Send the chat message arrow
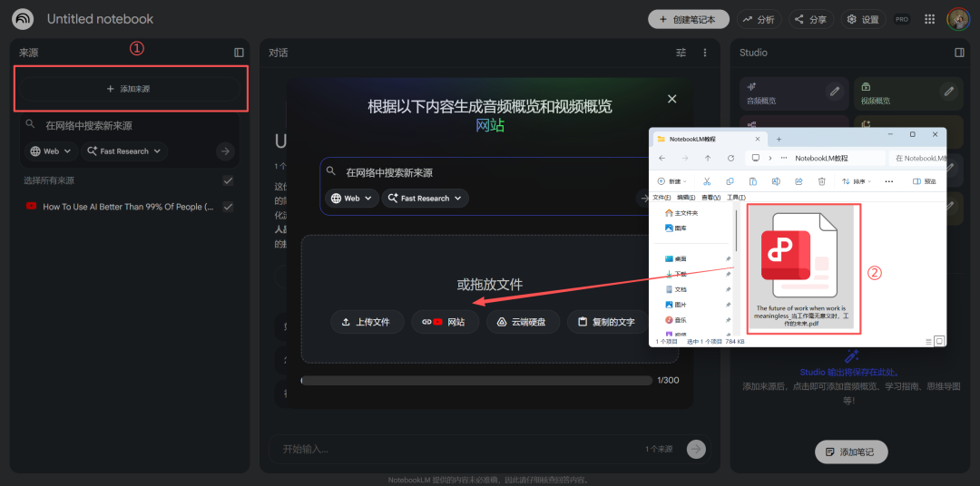The image size is (980, 486). coord(696,449)
